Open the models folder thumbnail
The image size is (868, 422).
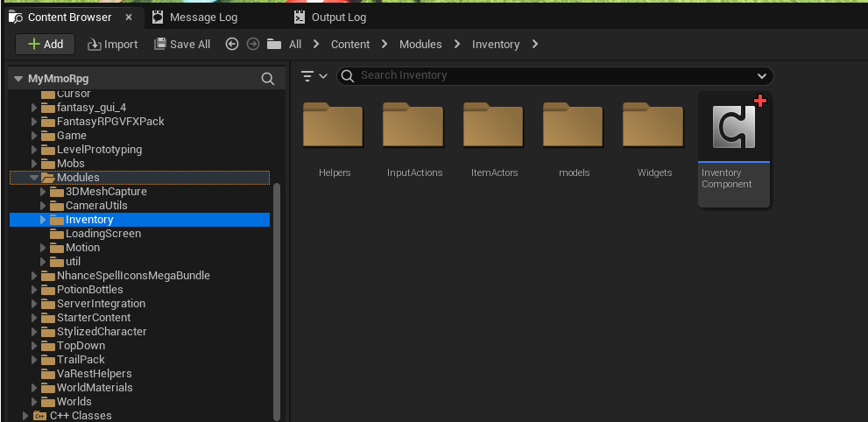coord(573,125)
